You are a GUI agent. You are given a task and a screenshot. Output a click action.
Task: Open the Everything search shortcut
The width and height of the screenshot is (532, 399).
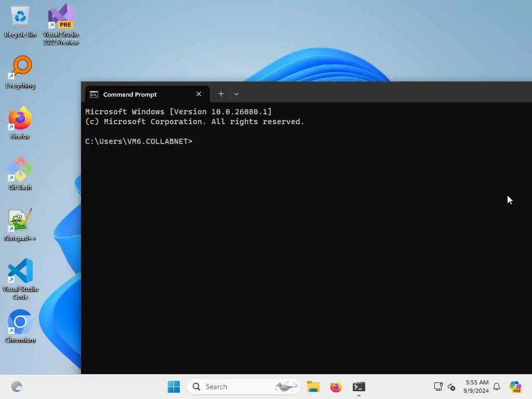[20, 72]
